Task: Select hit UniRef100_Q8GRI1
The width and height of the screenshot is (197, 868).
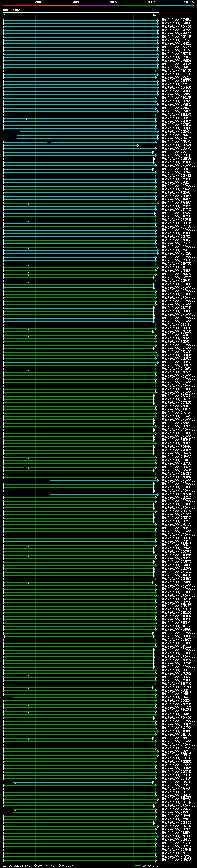Action: 177,118
